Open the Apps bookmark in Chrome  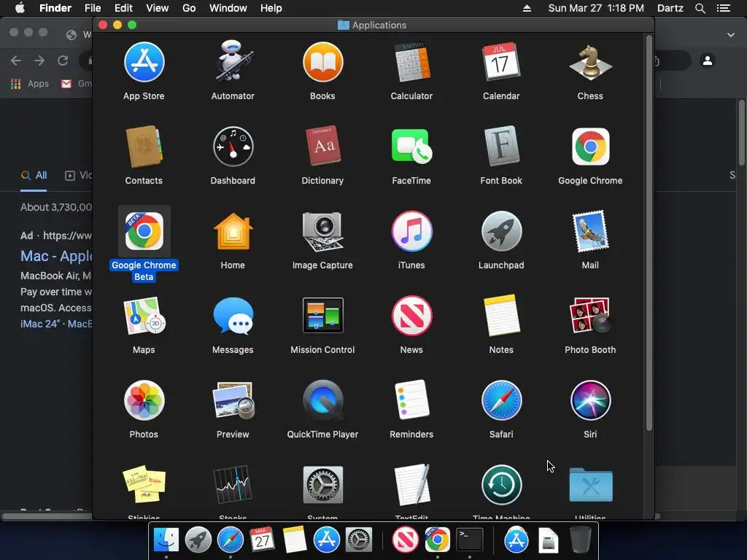[x=30, y=84]
